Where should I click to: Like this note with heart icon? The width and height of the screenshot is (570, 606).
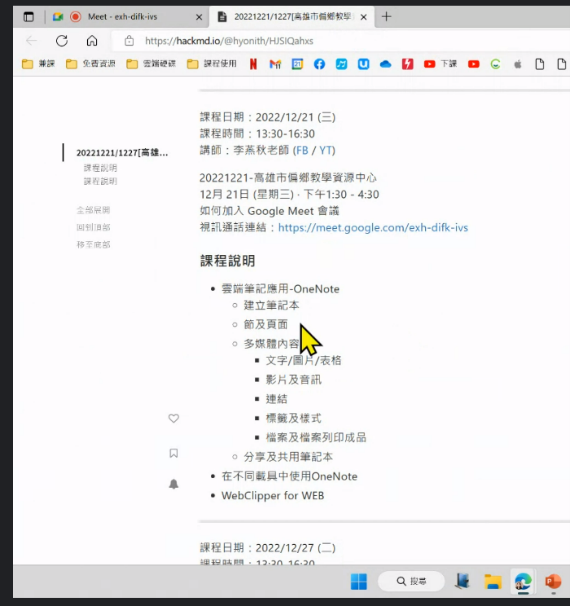(x=174, y=418)
